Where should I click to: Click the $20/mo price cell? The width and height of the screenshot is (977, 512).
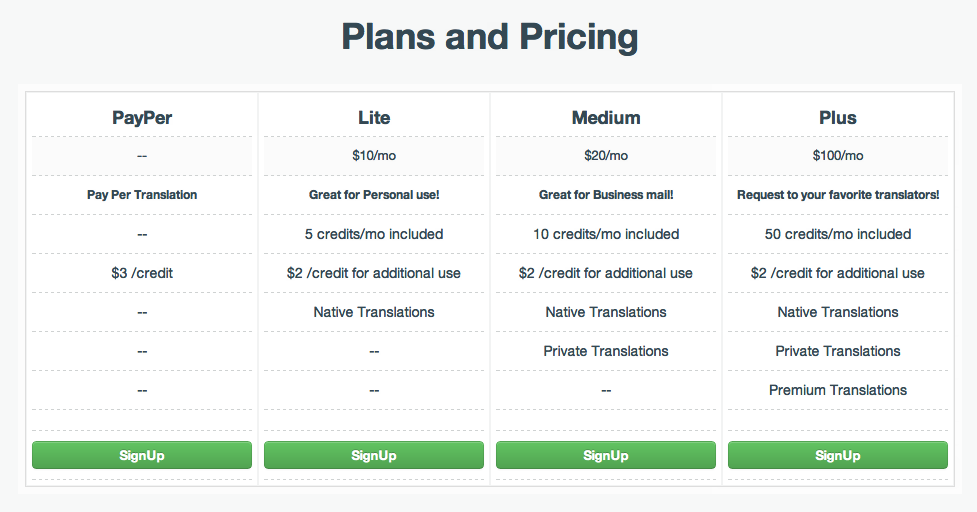(606, 156)
